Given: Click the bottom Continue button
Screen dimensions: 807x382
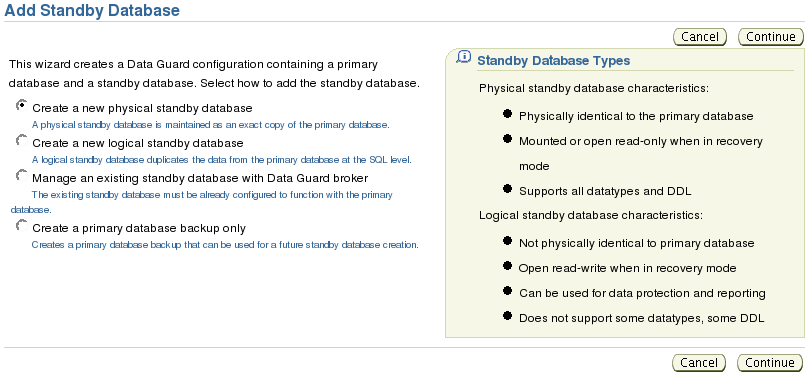Looking at the screenshot, I should 769,363.
